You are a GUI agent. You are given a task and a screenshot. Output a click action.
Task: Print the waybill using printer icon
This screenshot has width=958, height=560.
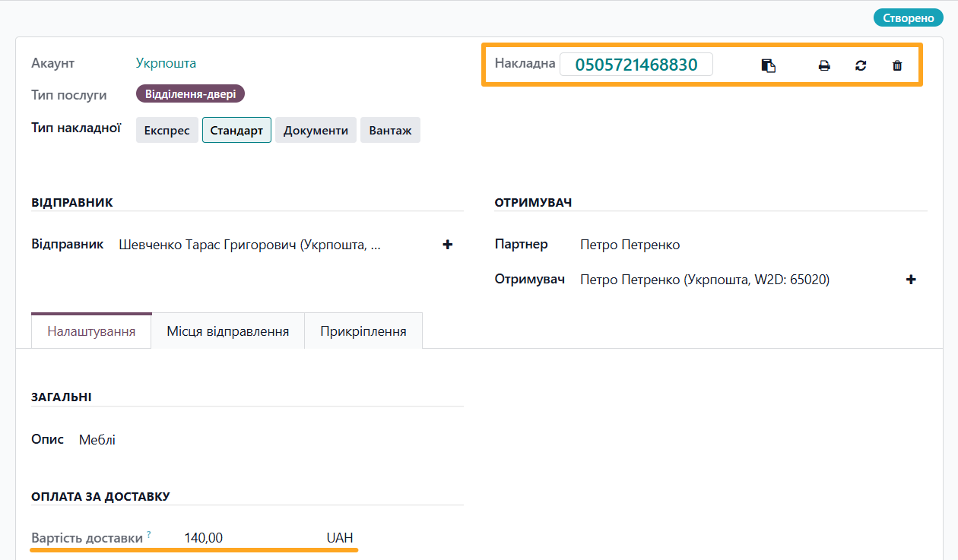[x=824, y=65]
